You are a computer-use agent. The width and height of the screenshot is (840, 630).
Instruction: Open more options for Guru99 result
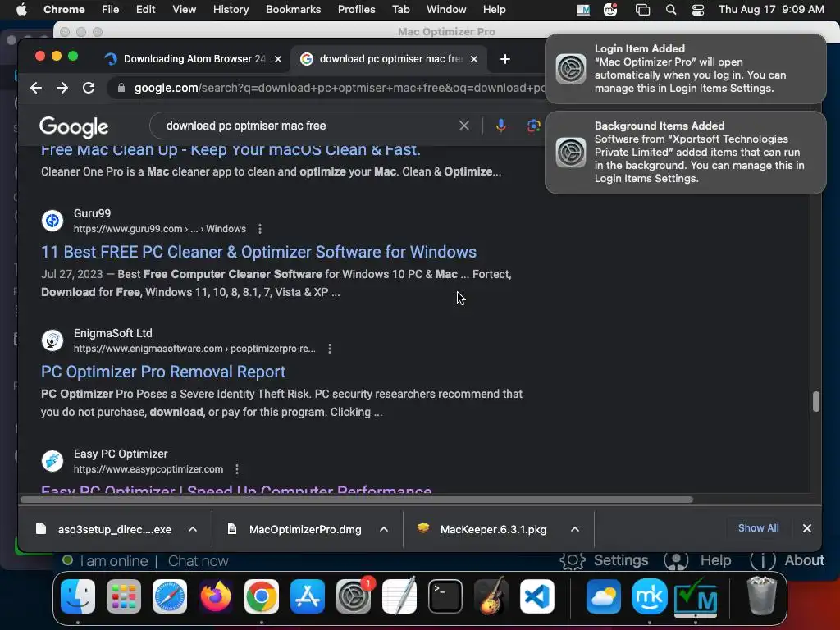[x=260, y=229]
